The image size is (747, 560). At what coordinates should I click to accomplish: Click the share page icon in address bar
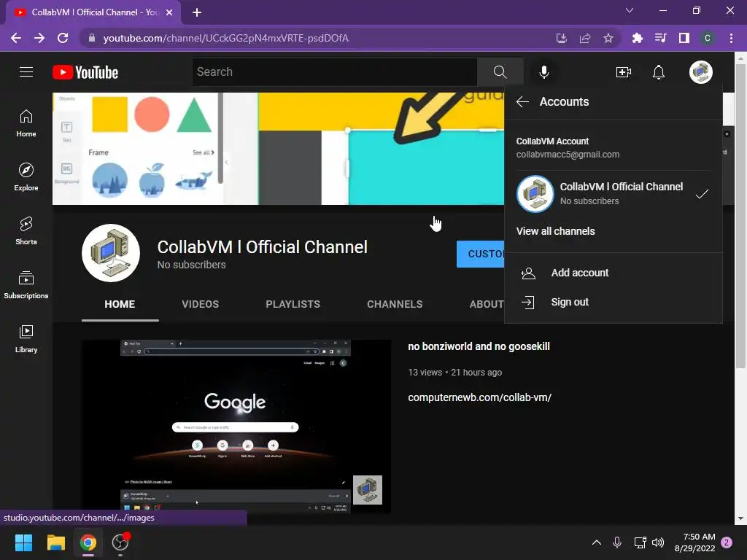click(585, 38)
